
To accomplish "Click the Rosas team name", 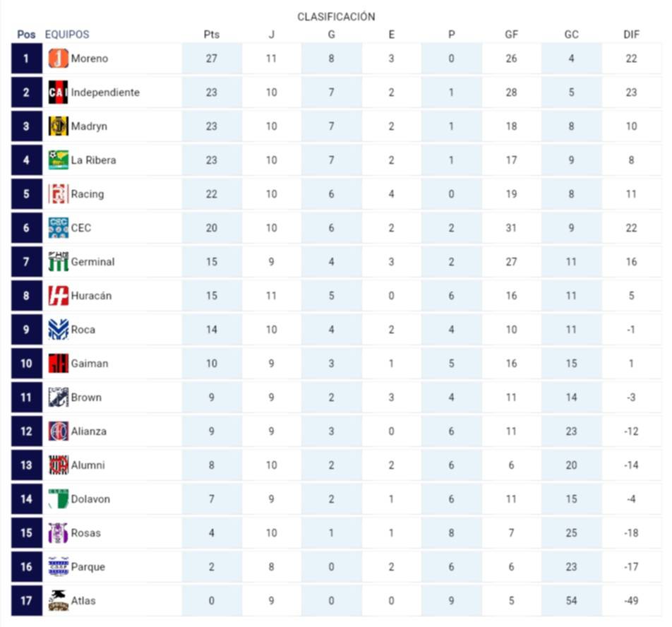I will coord(86,533).
